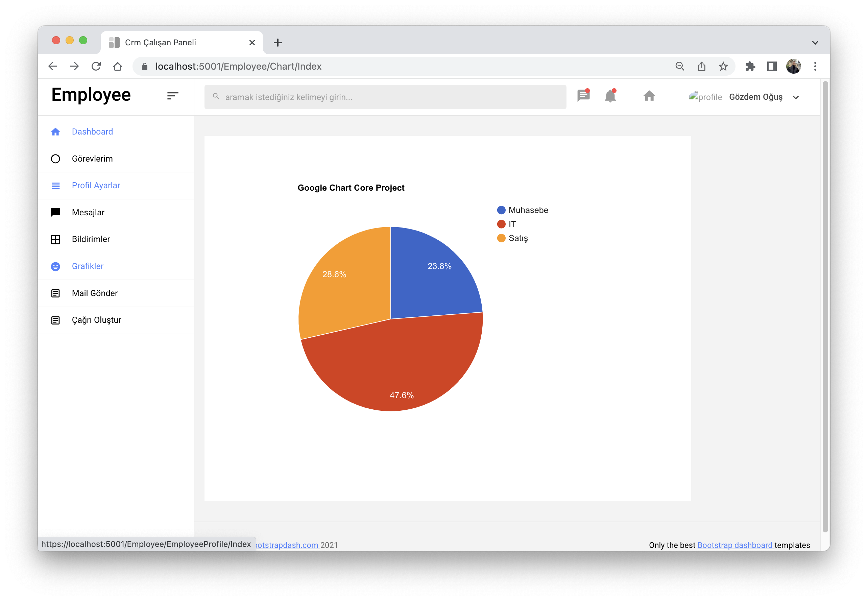Click the grid icon beside Bildirimler
The width and height of the screenshot is (868, 601).
[55, 240]
